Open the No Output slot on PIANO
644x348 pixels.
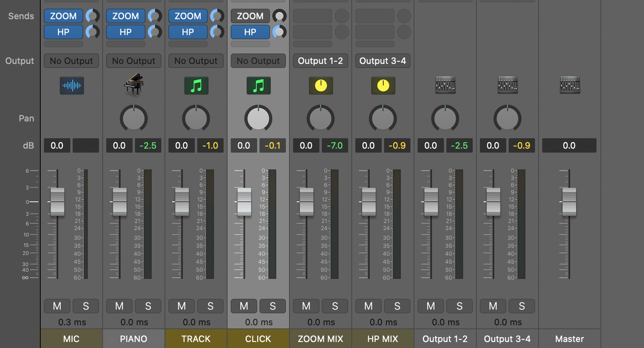point(134,61)
